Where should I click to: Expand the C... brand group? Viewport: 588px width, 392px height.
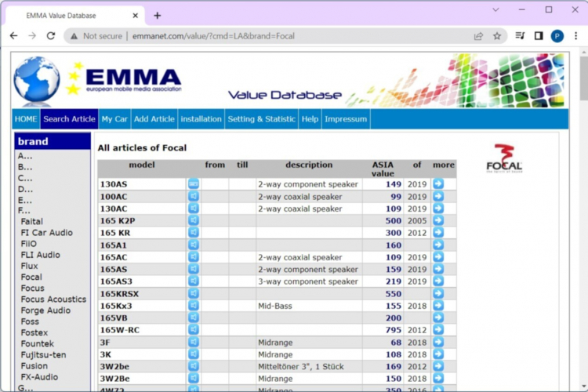[x=25, y=178]
